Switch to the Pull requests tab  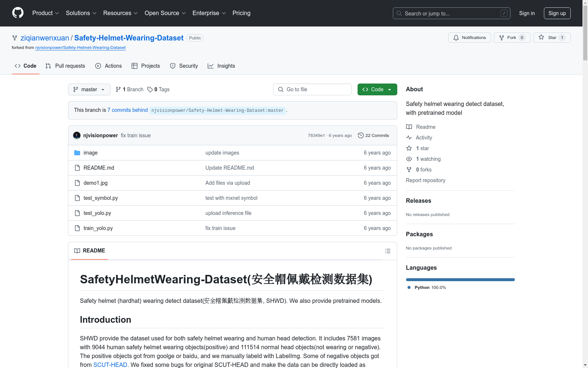65,66
